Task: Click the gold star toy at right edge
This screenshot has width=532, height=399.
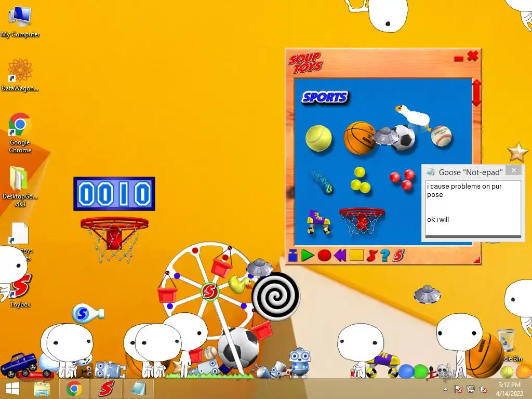Action: pos(517,152)
